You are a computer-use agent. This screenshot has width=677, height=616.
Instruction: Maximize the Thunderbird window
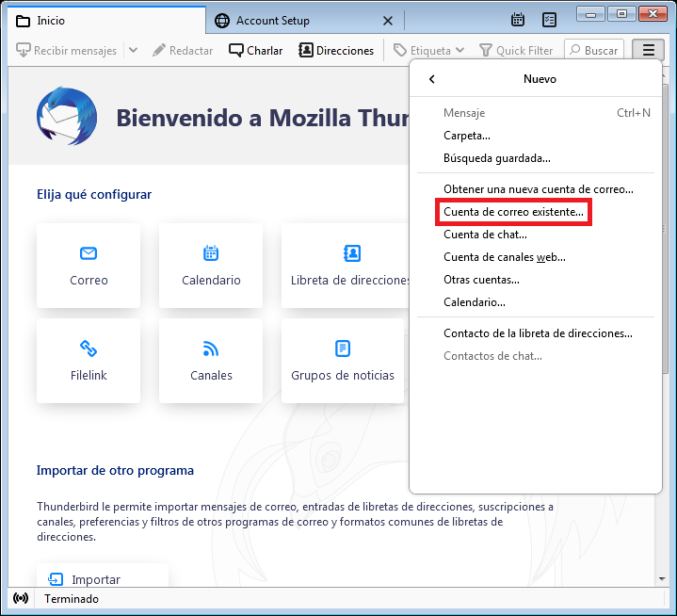coord(621,14)
